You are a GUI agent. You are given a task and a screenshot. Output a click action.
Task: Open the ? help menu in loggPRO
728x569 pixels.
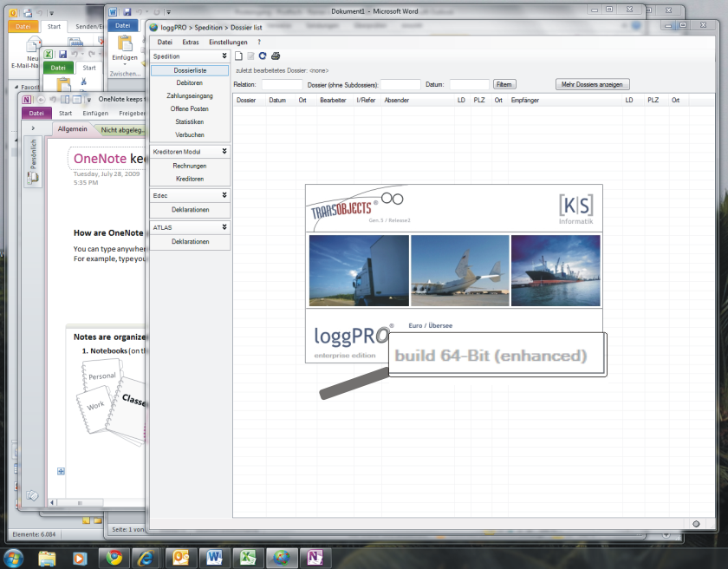click(x=259, y=43)
